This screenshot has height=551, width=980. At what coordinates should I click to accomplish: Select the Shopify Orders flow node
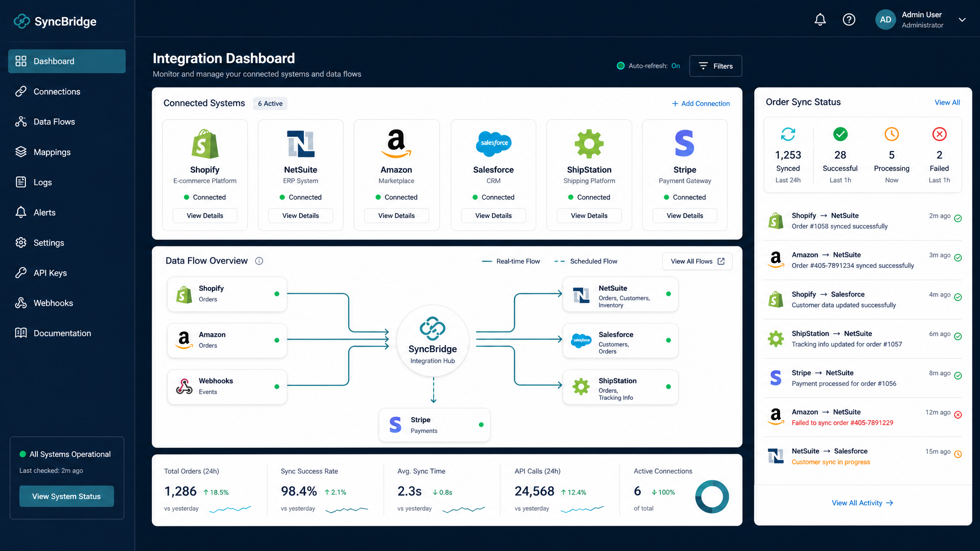227,294
